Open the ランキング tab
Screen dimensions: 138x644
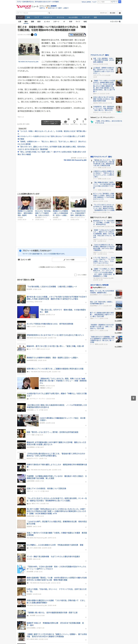click(x=86, y=17)
